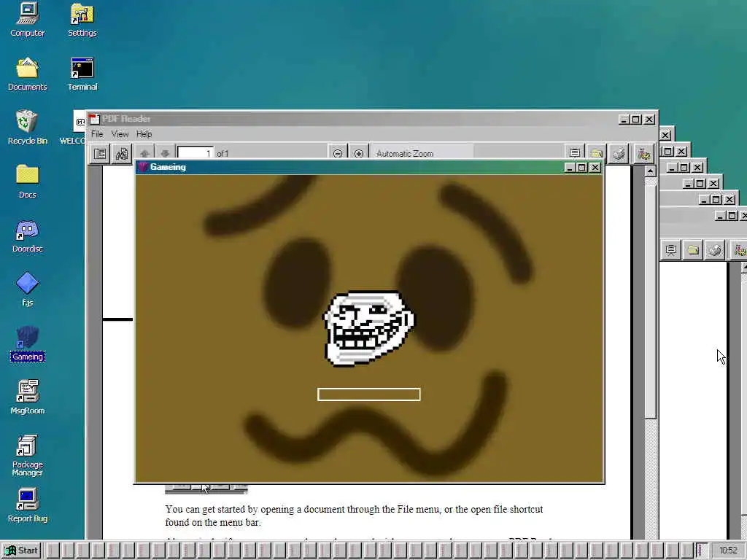Open the Computer desktop icon
Screen dimensions: 747x560
tap(27, 20)
